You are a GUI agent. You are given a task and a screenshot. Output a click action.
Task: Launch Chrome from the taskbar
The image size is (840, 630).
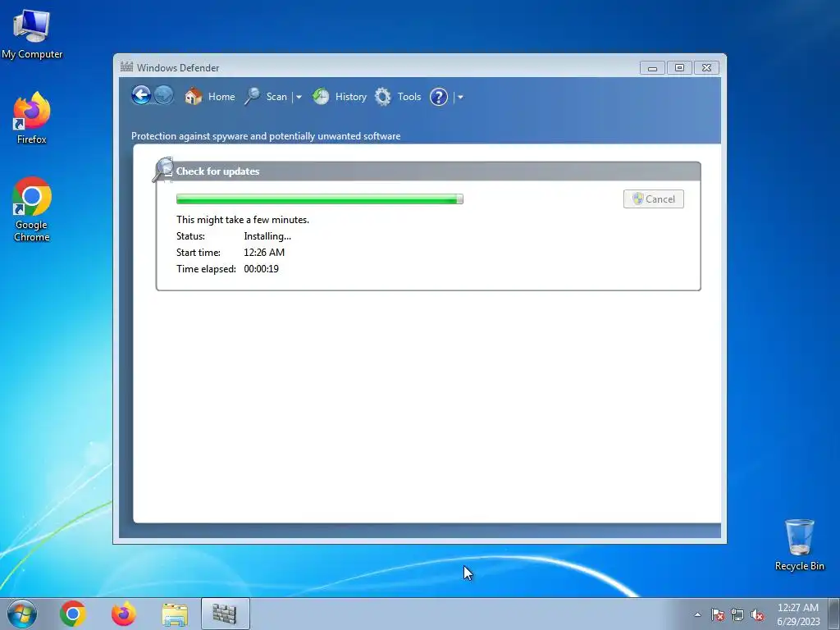(73, 614)
